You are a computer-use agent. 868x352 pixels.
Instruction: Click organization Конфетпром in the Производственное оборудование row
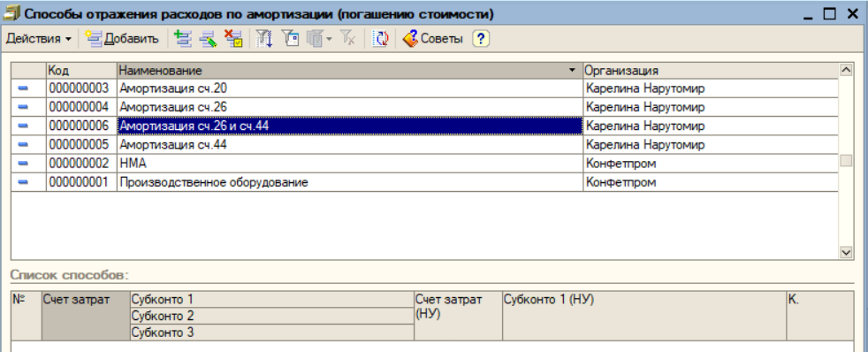[711, 183]
